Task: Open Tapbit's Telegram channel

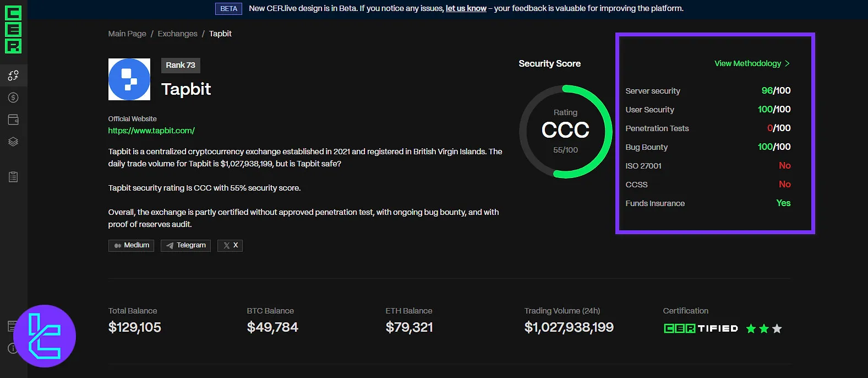Action: [185, 245]
